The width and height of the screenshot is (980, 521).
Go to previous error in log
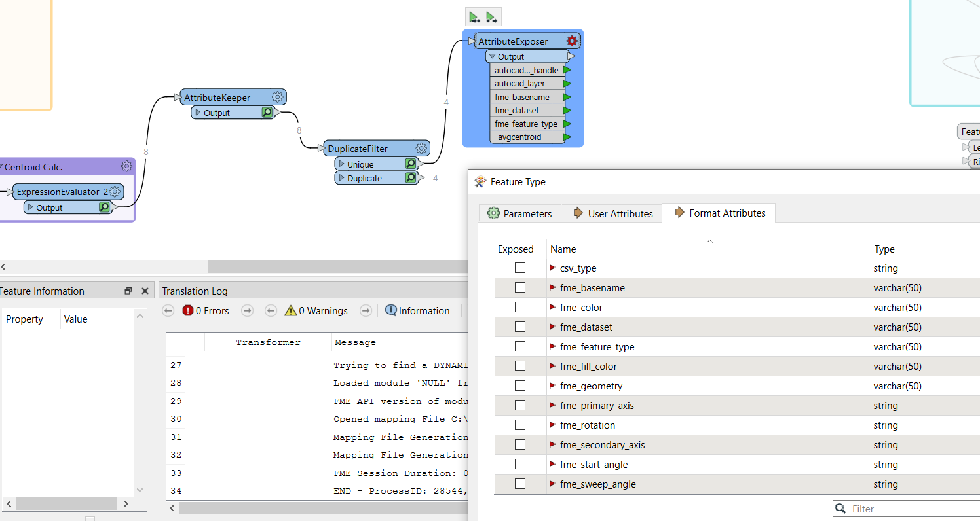click(168, 310)
